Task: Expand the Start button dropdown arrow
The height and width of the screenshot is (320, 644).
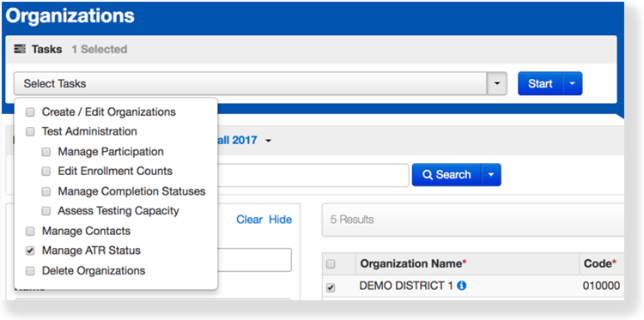Action: click(573, 84)
